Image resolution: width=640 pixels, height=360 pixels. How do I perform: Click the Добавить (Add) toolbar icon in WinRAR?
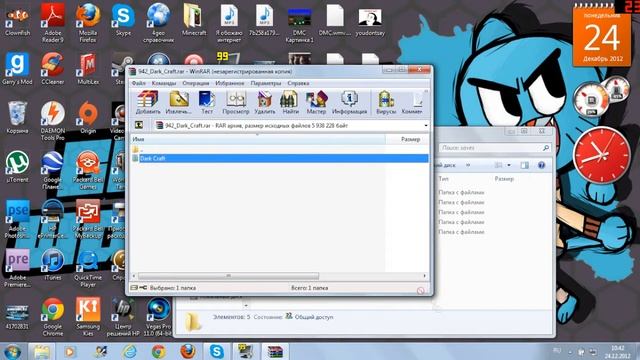click(148, 102)
